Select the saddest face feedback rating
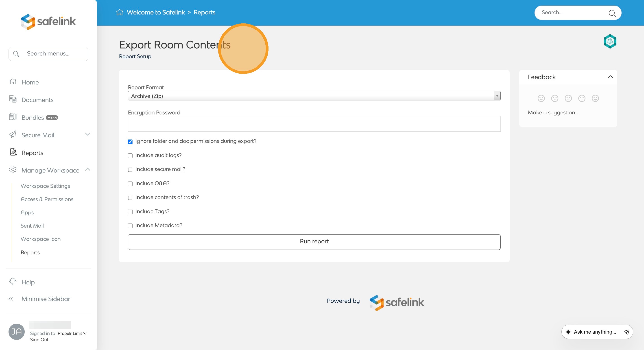 (541, 98)
